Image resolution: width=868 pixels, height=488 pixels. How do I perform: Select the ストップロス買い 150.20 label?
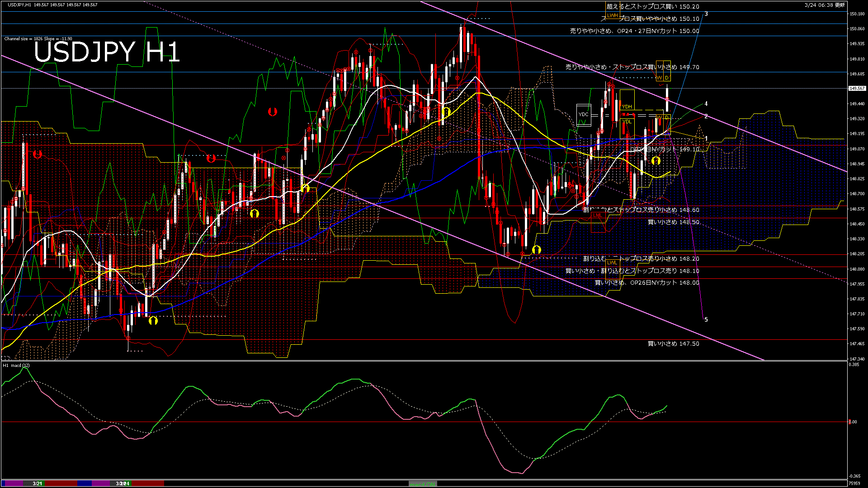[653, 7]
